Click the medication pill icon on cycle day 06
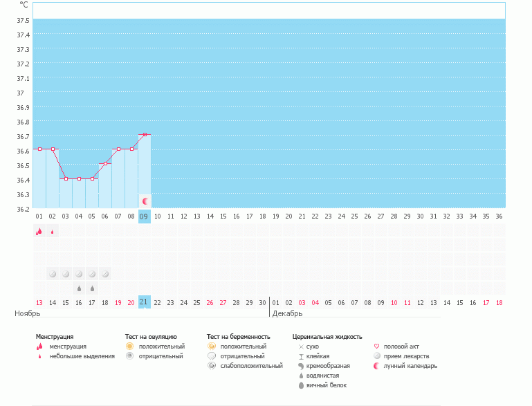 (105, 274)
